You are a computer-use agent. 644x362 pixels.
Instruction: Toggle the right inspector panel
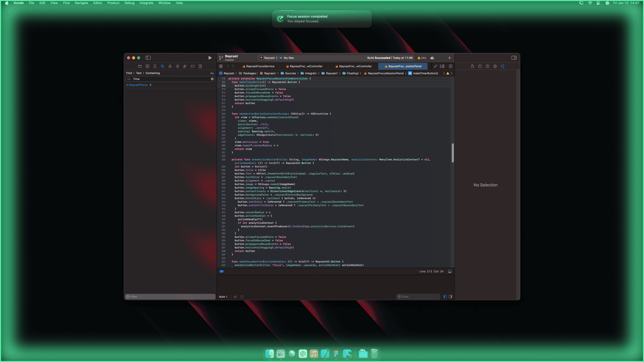point(514,58)
